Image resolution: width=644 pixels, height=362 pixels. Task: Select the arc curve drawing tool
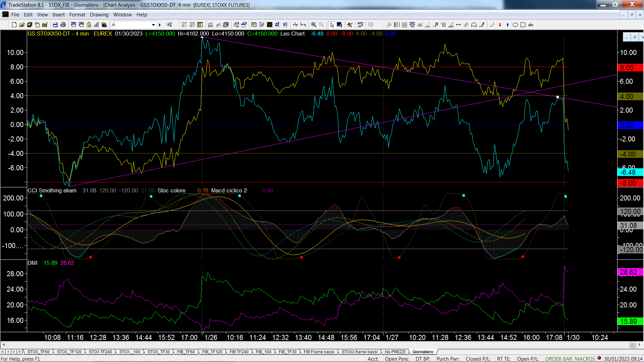pos(492,25)
